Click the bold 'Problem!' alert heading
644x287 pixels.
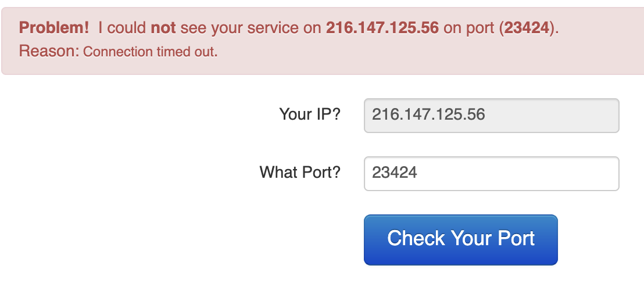(54, 28)
